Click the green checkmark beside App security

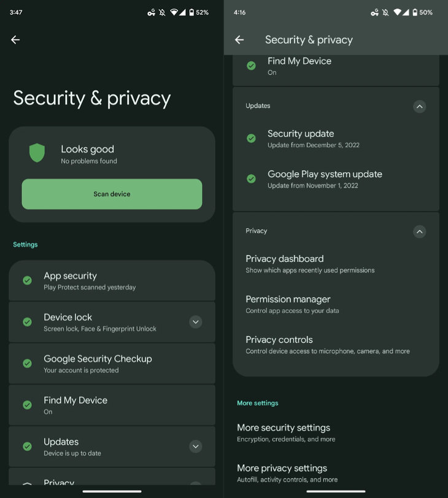[x=28, y=280]
